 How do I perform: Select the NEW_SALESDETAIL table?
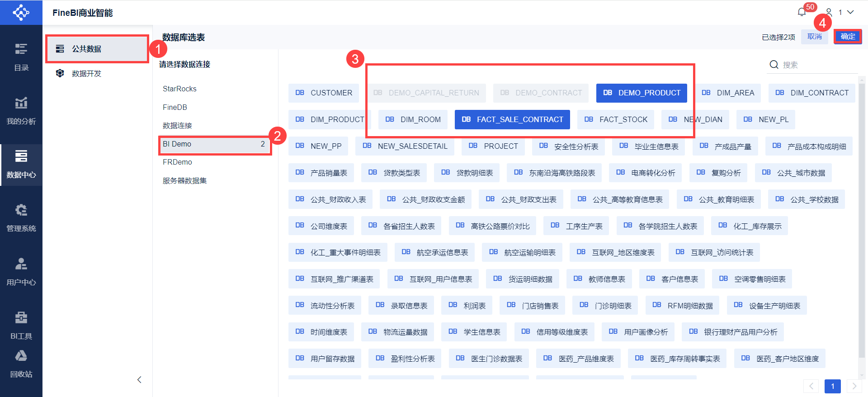tap(405, 146)
